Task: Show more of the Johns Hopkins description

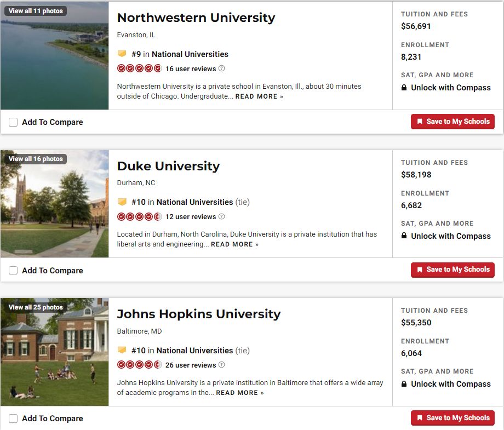Action: [239, 393]
